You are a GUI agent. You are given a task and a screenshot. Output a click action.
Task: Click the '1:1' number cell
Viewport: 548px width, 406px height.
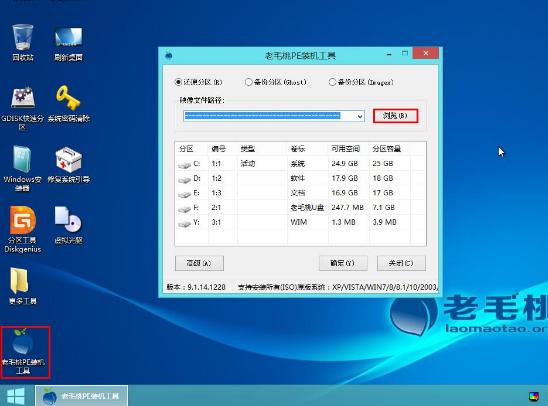point(216,164)
